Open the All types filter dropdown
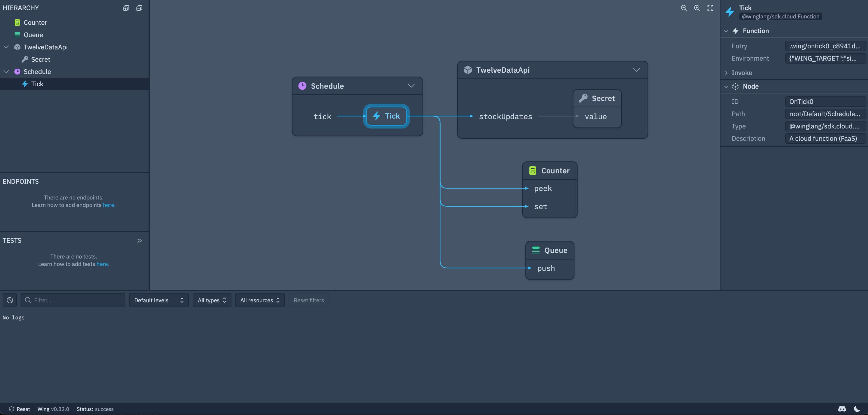This screenshot has width=868, height=415. (212, 300)
